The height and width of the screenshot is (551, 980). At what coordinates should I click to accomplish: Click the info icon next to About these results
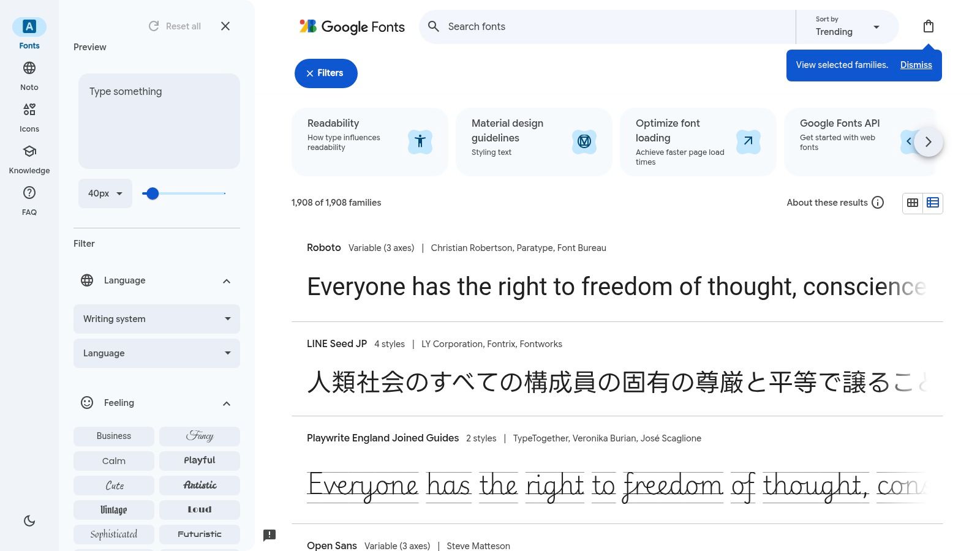[878, 202]
